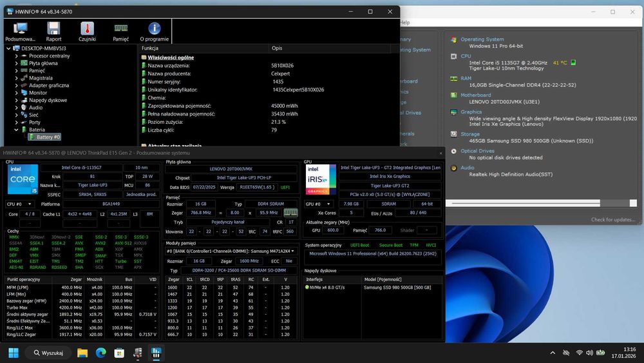644x363 pixels.
Task: Open Operating System section in Speccy
Action: click(x=482, y=39)
